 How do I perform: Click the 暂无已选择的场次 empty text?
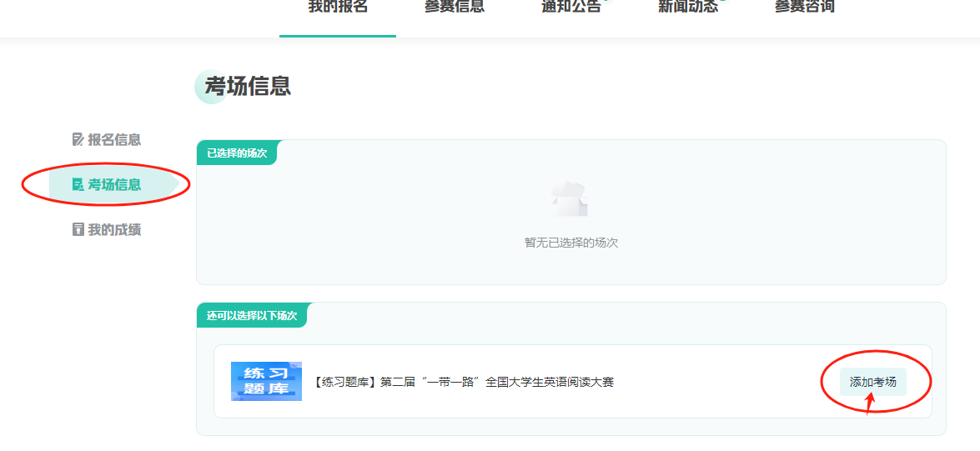tap(570, 243)
